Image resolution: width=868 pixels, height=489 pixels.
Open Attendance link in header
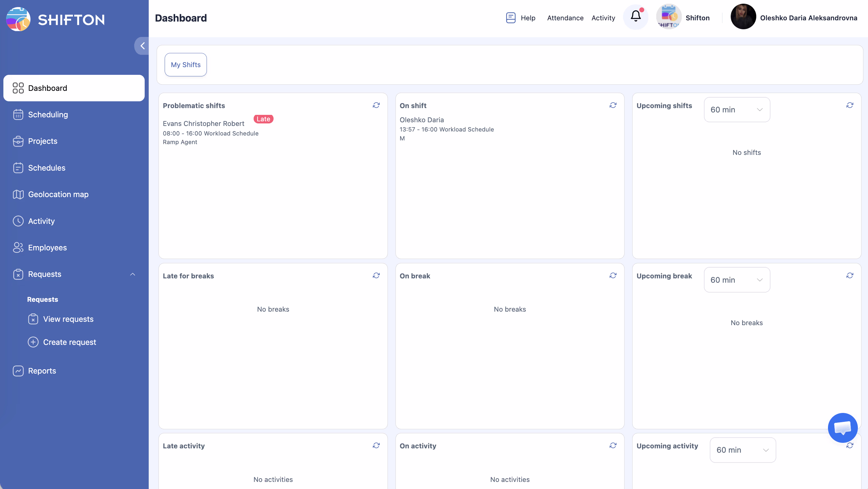(x=565, y=18)
